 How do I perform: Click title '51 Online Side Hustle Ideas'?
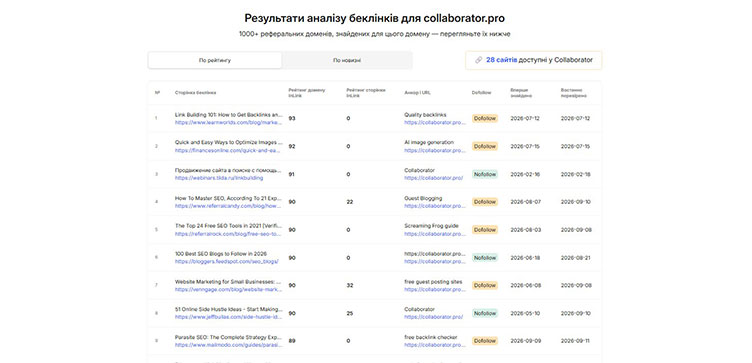229,309
